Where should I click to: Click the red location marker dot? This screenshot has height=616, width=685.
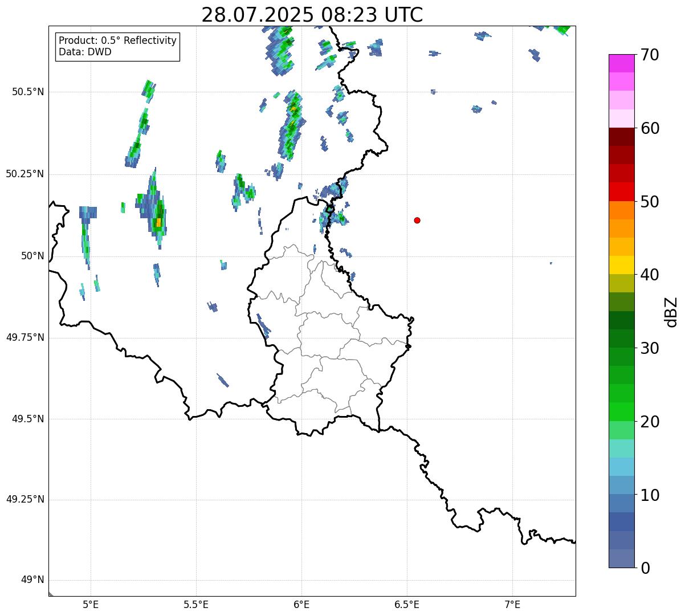417,220
